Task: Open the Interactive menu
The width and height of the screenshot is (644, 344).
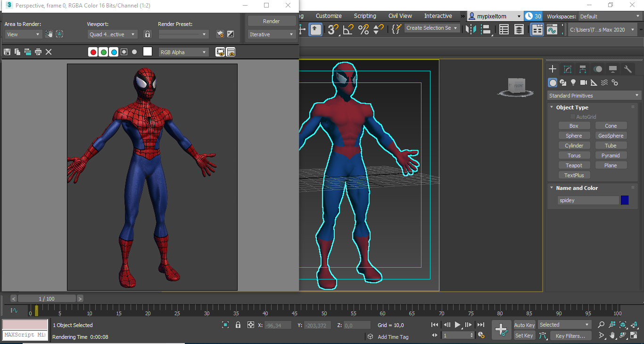Action: point(438,16)
